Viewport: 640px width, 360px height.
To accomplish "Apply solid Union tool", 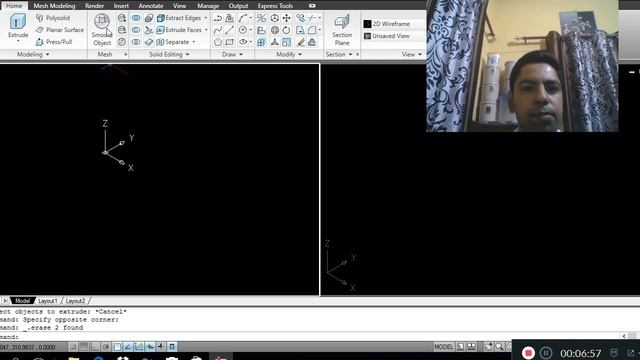I will [x=136, y=18].
